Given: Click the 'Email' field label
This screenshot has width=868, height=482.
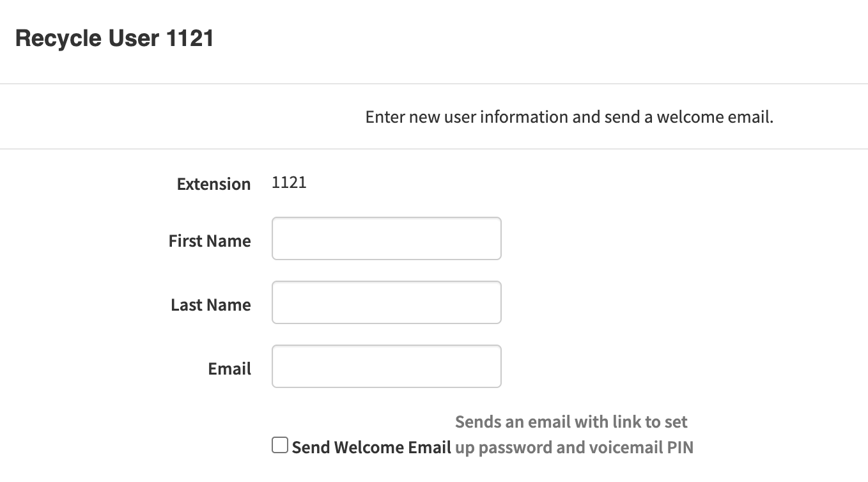Looking at the screenshot, I should pyautogui.click(x=229, y=369).
